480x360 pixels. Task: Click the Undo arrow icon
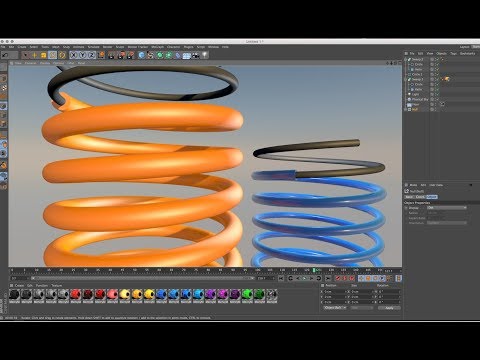[5, 55]
